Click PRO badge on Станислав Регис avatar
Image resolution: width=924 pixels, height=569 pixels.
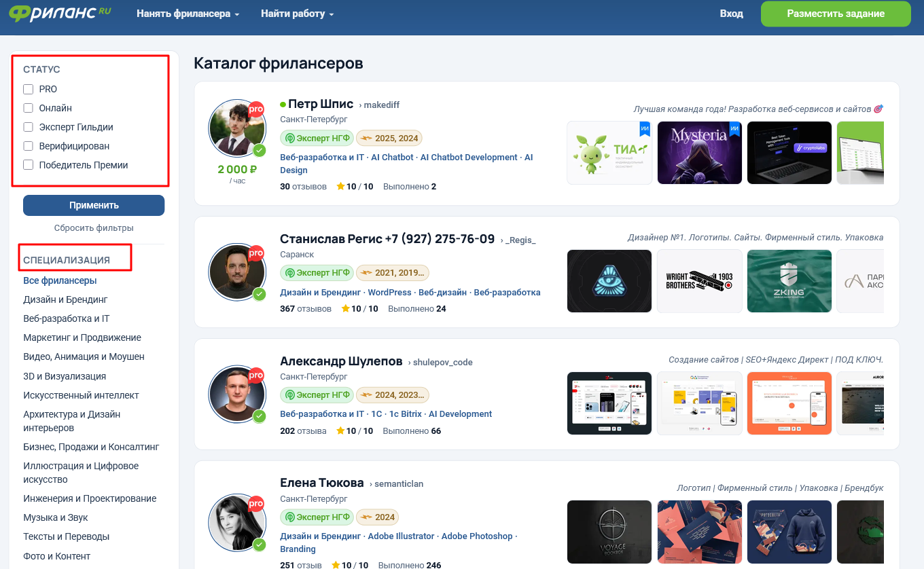256,253
